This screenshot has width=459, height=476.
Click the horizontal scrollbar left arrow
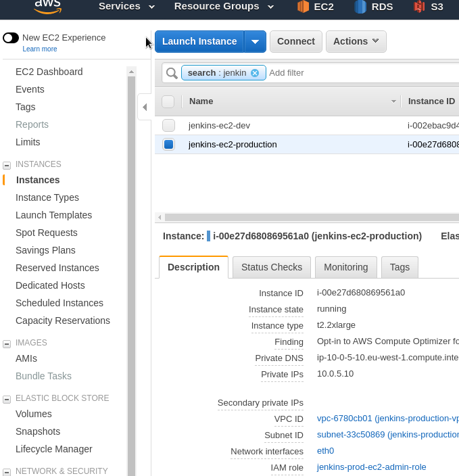tap(160, 217)
